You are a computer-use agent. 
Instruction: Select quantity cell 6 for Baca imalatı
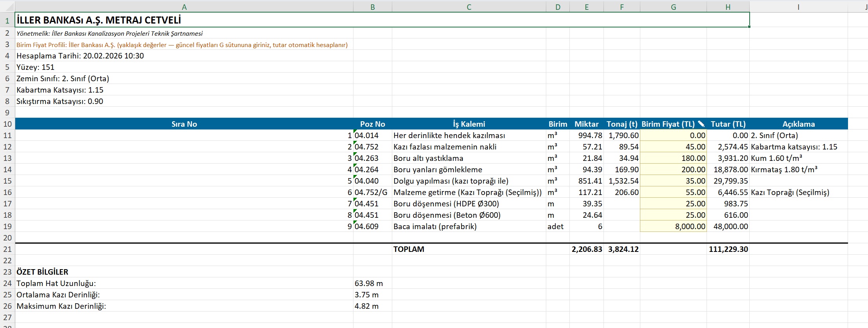coord(586,226)
